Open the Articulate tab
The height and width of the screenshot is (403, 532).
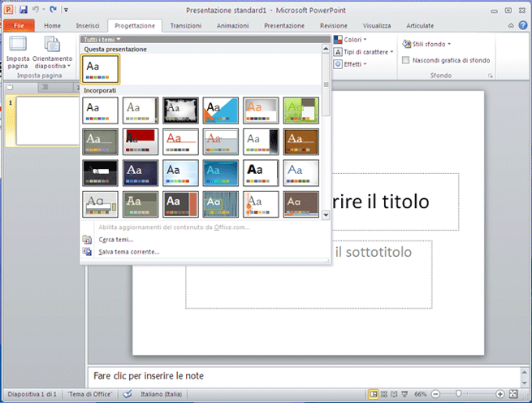click(x=420, y=26)
